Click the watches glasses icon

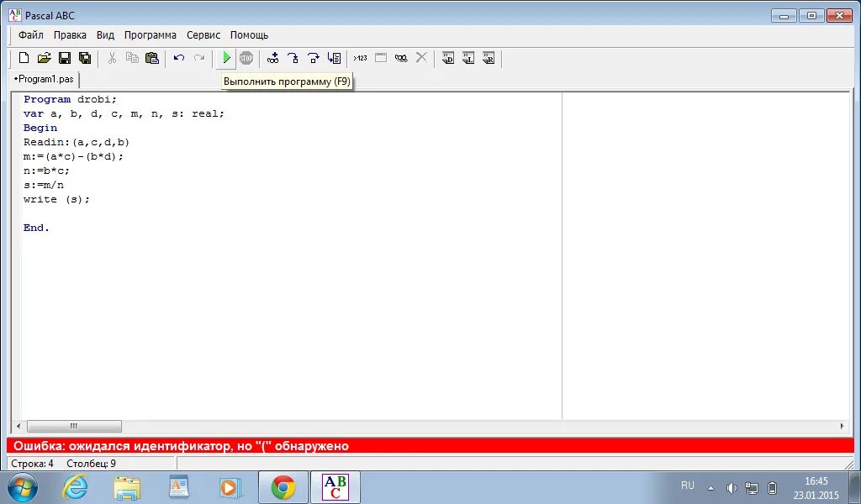click(401, 58)
